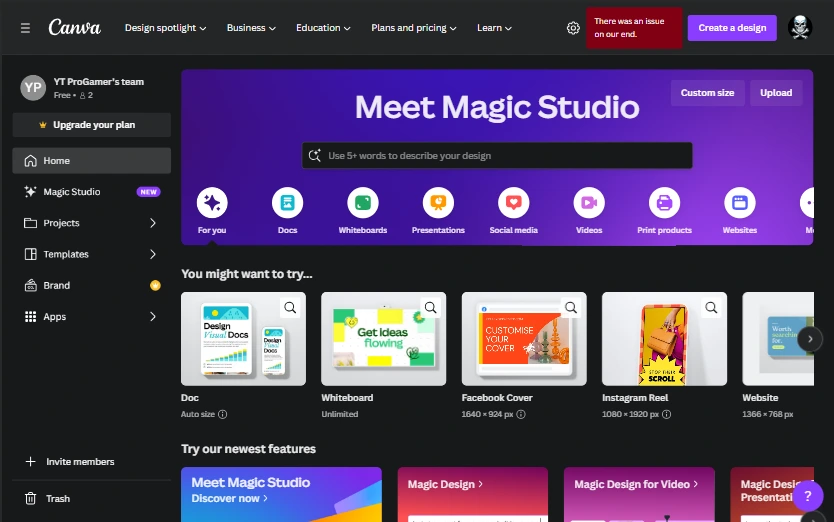Open the settings gear icon
Image resolution: width=834 pixels, height=522 pixels.
573,28
